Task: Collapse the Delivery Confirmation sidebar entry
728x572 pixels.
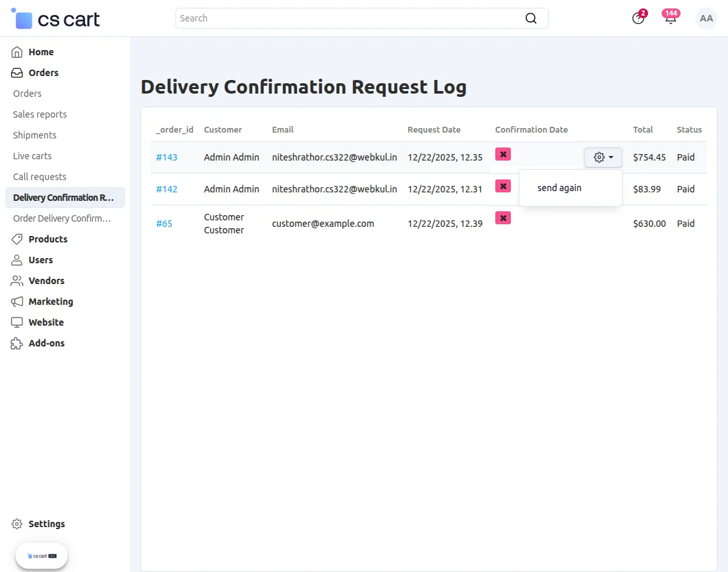Action: click(65, 198)
